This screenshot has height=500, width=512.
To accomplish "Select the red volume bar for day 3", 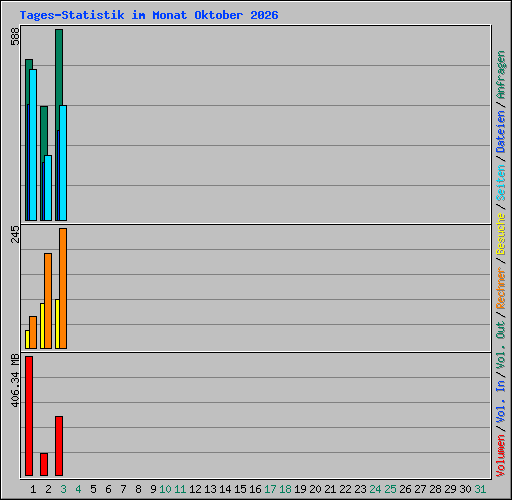I will (x=59, y=446).
